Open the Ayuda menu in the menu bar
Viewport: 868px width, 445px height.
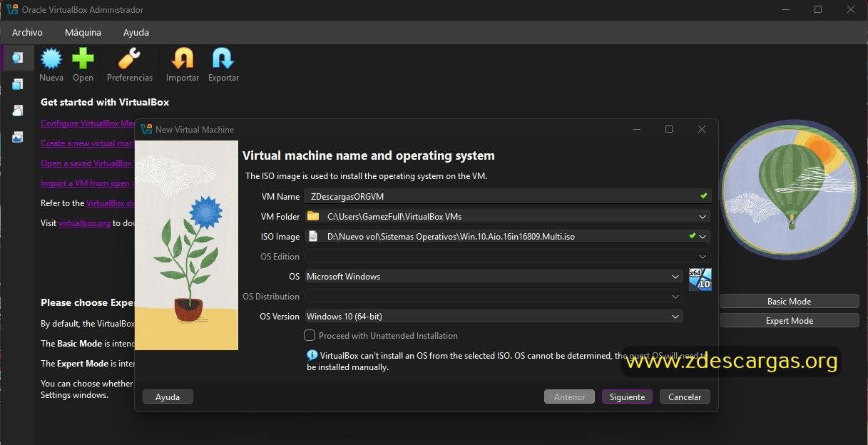point(136,32)
